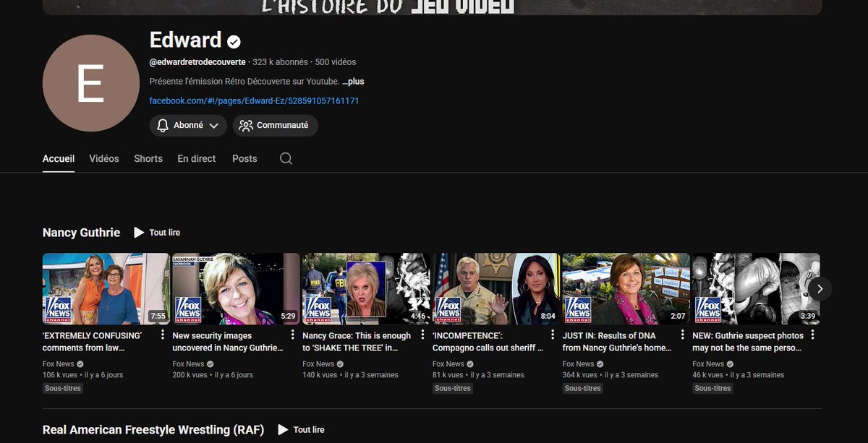Go to the En direct tab
Screen dimensions: 868x443
pos(197,158)
